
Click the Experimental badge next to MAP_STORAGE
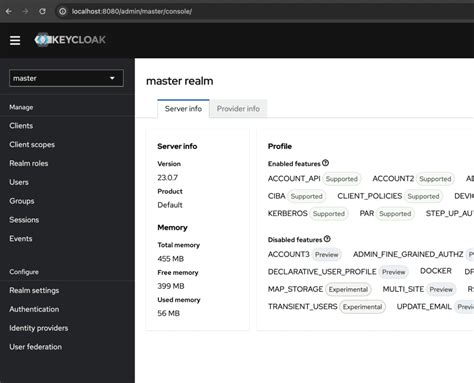348,289
